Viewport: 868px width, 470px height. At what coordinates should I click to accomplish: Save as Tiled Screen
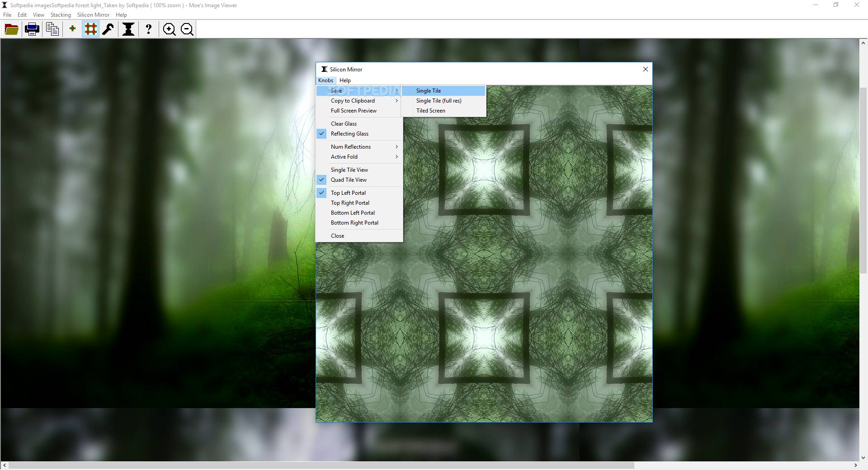tap(443, 111)
